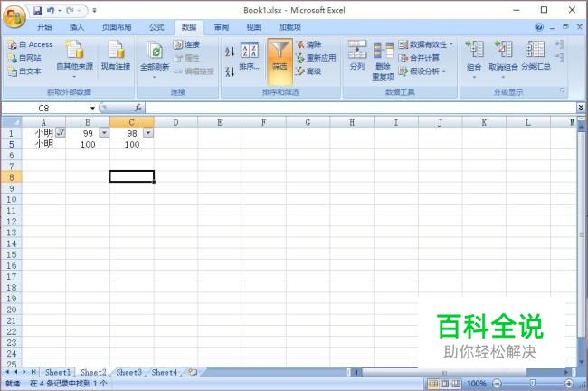Sort ascending A to Z
The height and width of the screenshot is (391, 588).
click(x=230, y=52)
